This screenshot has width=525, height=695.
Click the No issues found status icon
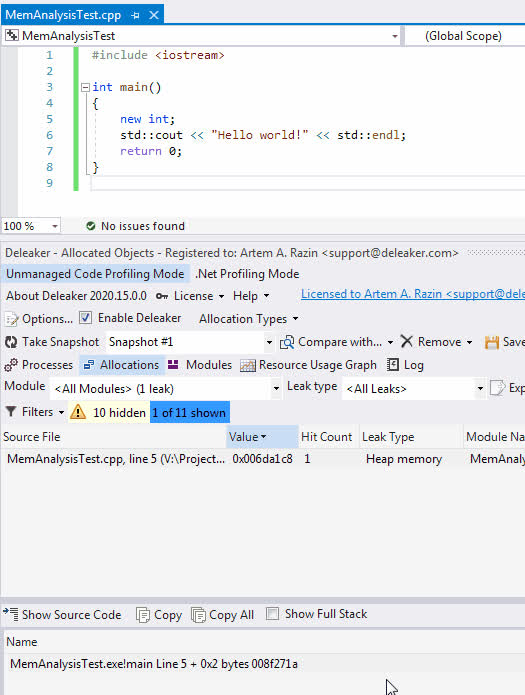(x=90, y=226)
